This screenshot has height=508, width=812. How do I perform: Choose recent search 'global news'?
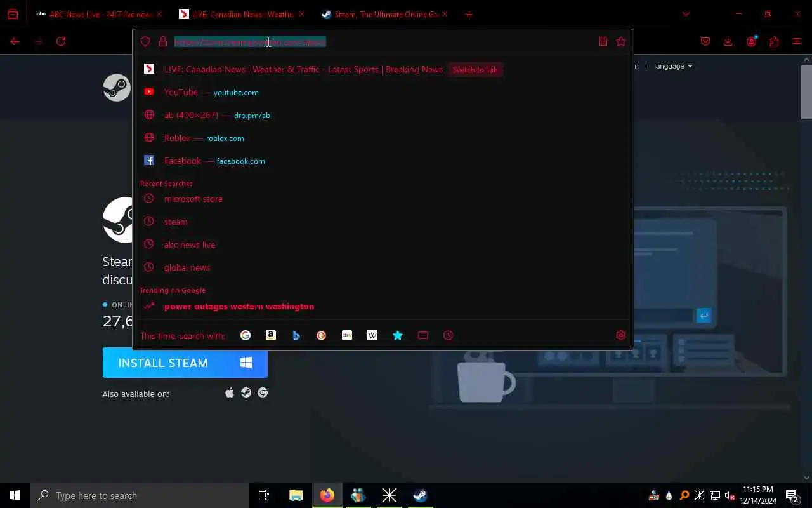pyautogui.click(x=383, y=267)
